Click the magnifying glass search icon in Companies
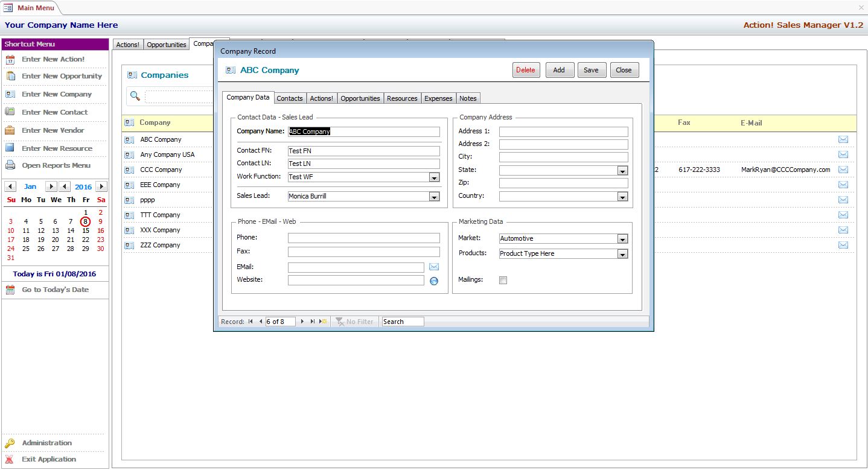The height and width of the screenshot is (470, 868). pos(135,96)
